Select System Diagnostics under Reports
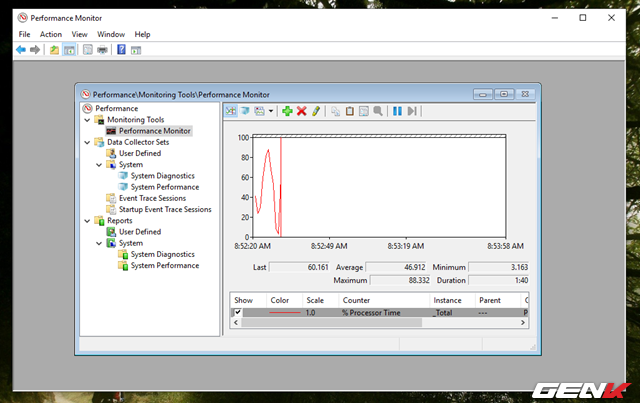Image resolution: width=640 pixels, height=403 pixels. [x=162, y=254]
